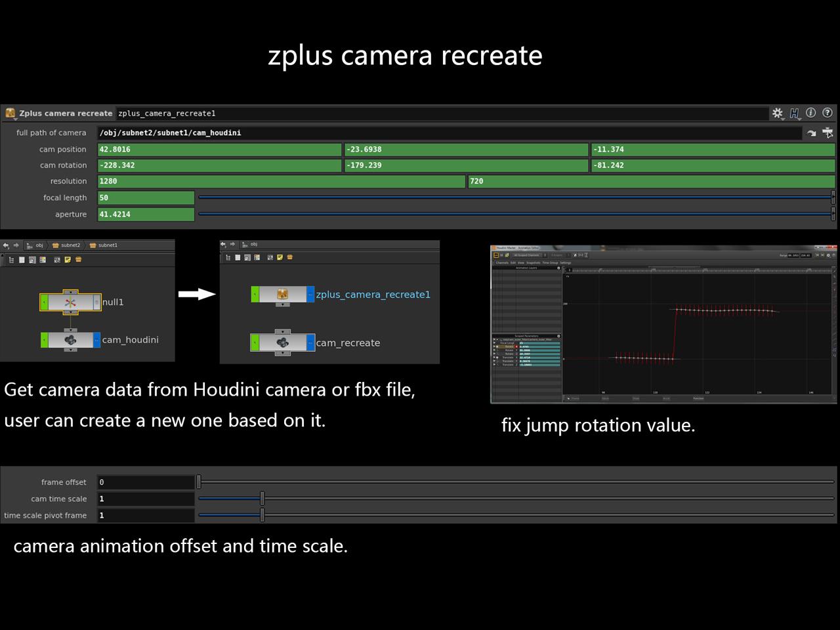Click the frame offset input field
The image size is (840, 630).
pyautogui.click(x=146, y=482)
